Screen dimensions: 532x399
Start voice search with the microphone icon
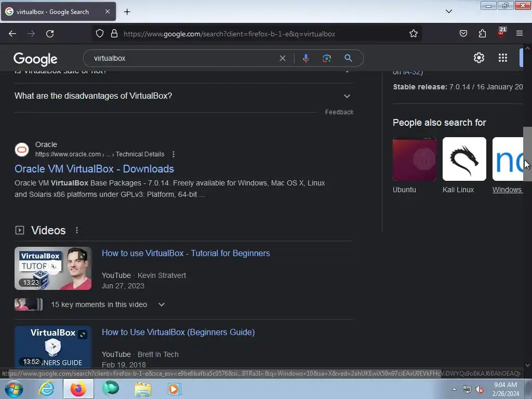click(305, 58)
